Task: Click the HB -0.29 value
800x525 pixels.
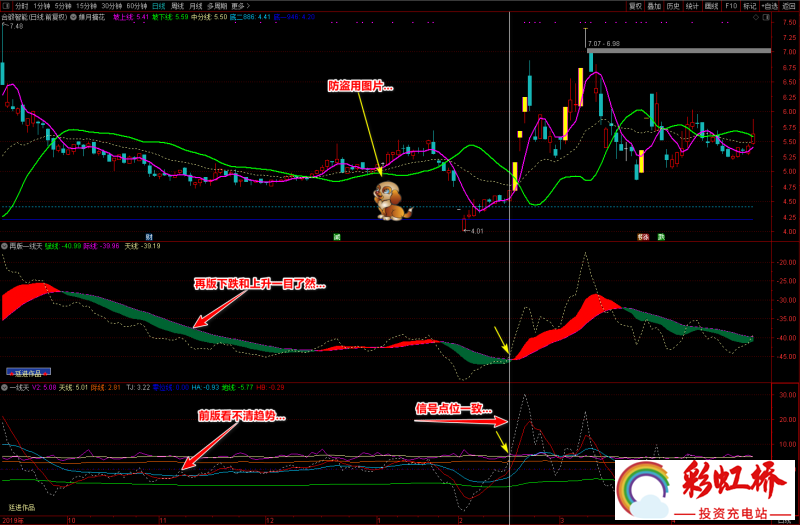Action: pos(270,388)
